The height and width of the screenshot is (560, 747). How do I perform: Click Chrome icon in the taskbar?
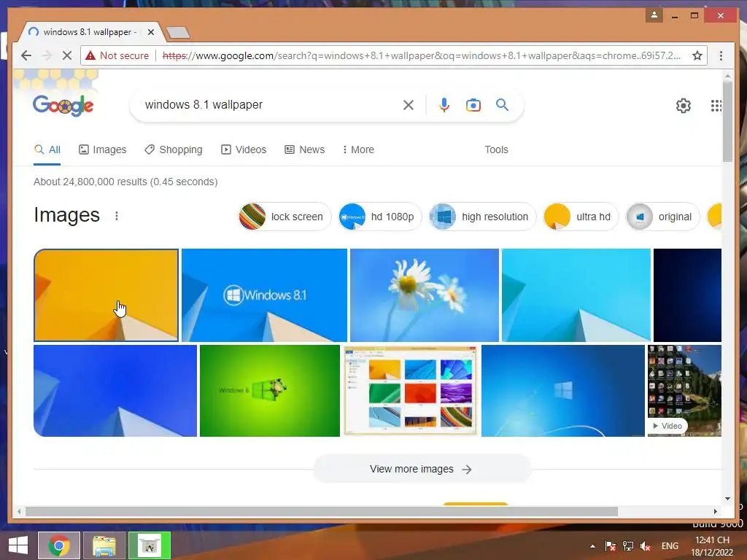pyautogui.click(x=59, y=545)
